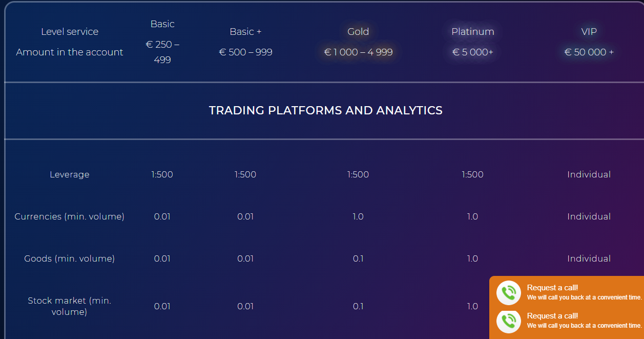
Task: Select the Basic + account level header
Action: tap(245, 32)
